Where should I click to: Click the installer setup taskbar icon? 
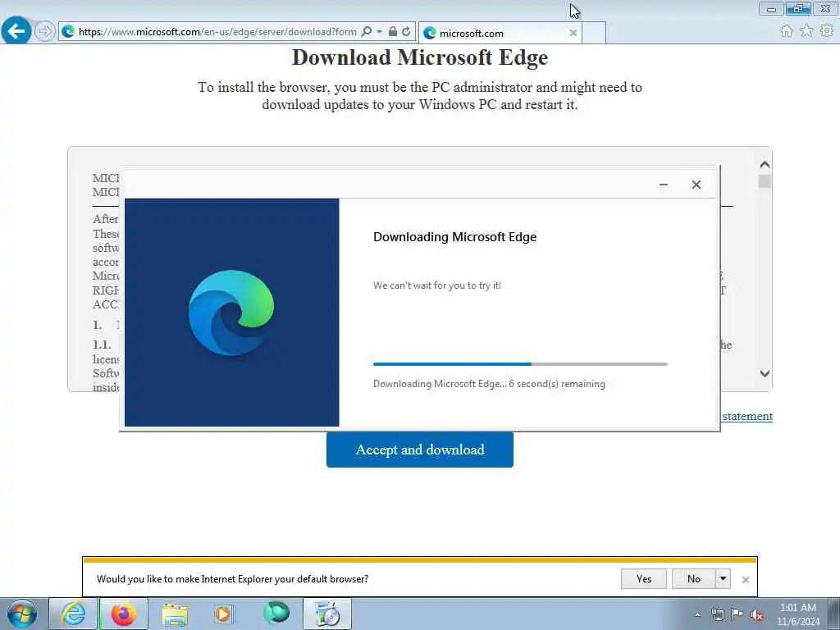coord(327,614)
